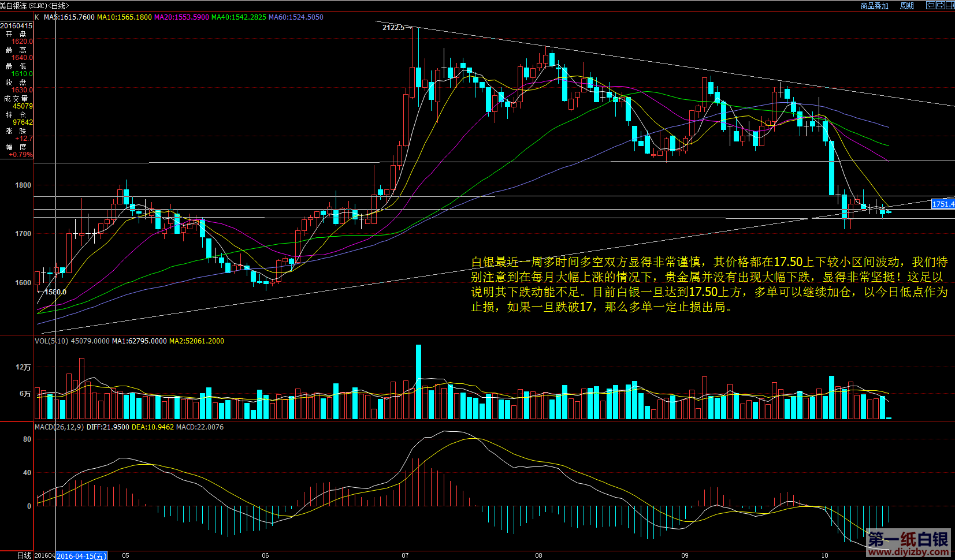Click the 07 month marker on time axis
Screen dimensions: 955x560
click(x=405, y=555)
